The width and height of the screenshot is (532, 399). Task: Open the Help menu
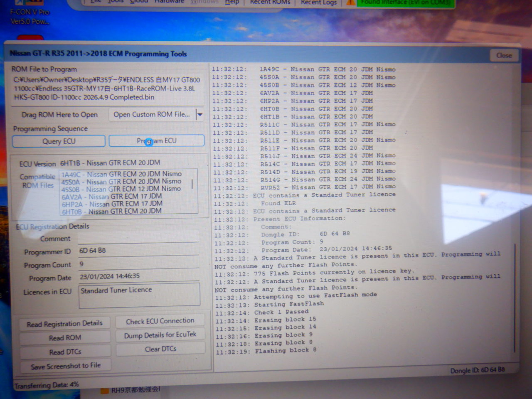click(232, 2)
